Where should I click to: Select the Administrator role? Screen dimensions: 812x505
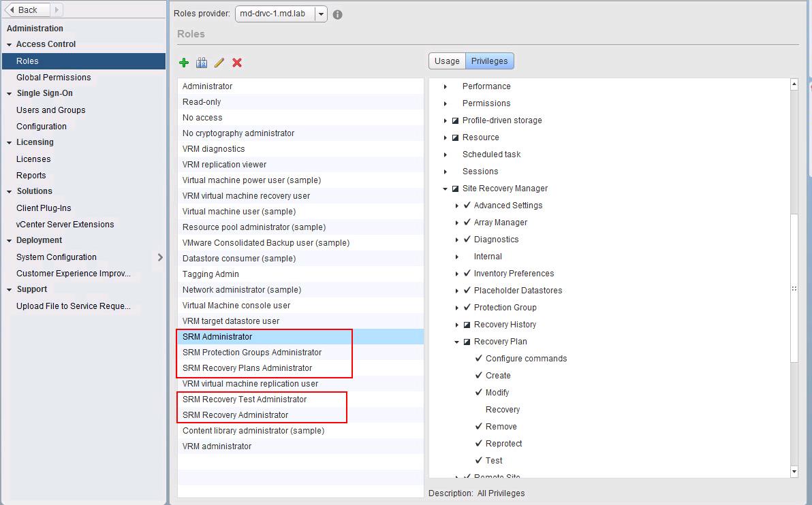pos(300,86)
